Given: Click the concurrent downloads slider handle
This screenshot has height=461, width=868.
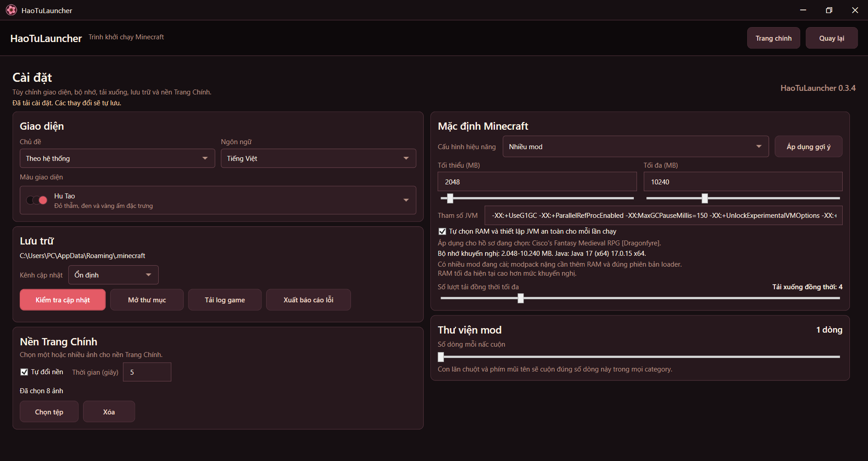Looking at the screenshot, I should point(520,298).
